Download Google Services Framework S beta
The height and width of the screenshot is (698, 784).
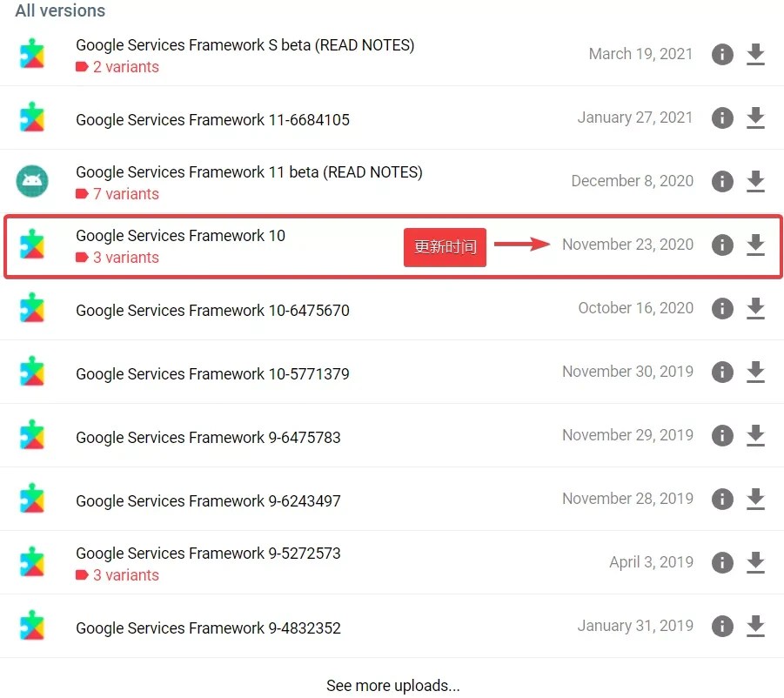pyautogui.click(x=755, y=55)
